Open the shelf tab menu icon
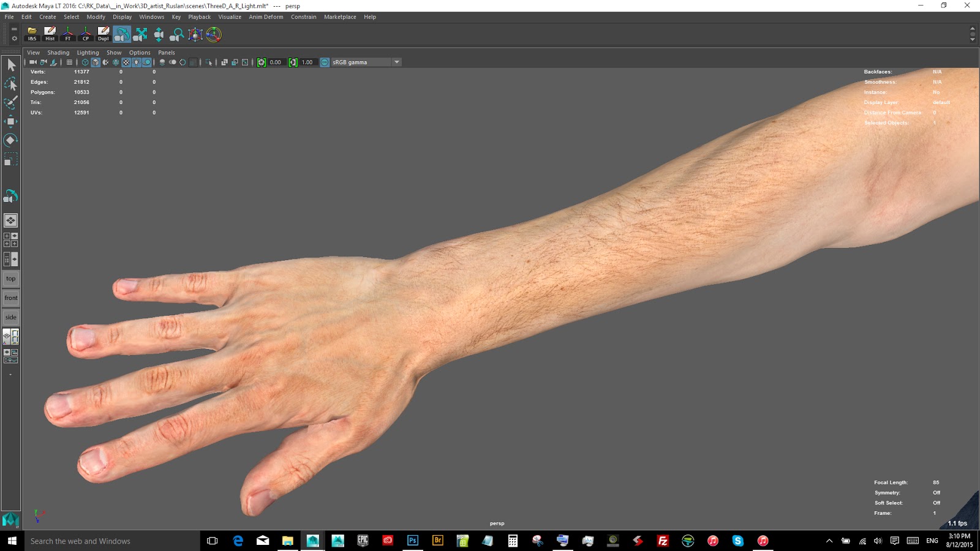The height and width of the screenshot is (551, 980). pos(14,29)
